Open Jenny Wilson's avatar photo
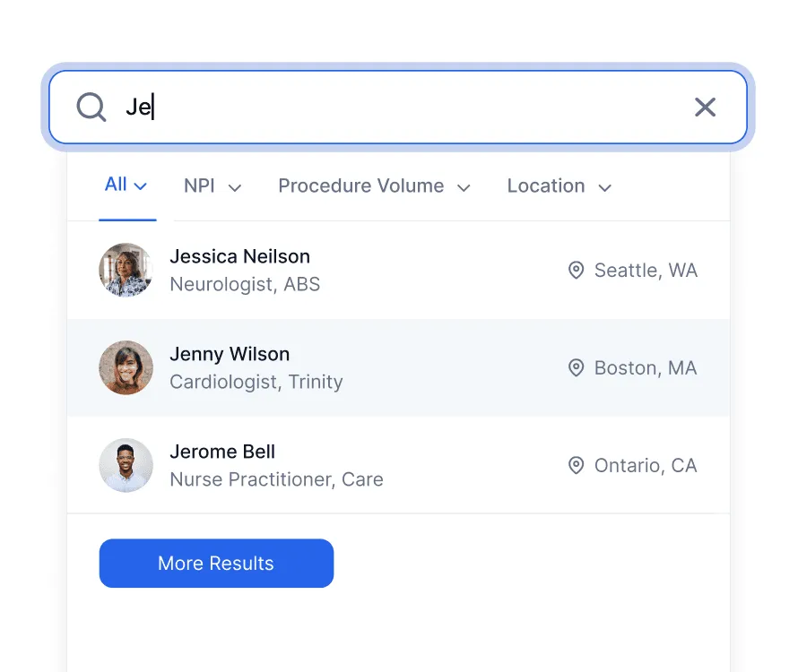Viewport: 798px width, 672px height. pos(126,367)
